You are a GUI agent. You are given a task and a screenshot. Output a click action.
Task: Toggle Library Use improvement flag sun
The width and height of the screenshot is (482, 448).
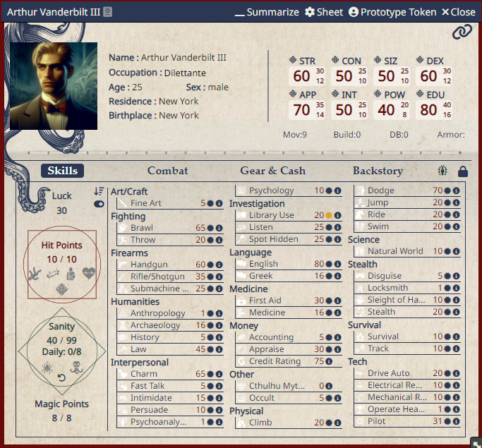tap(329, 215)
